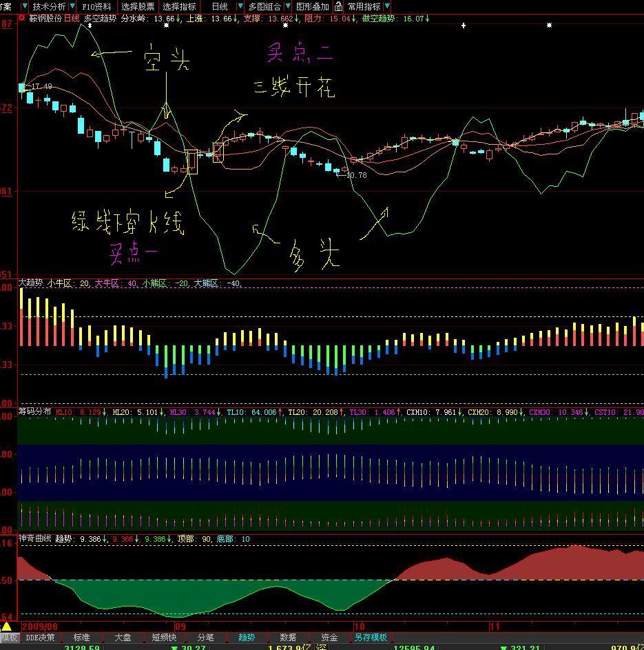Click the 选择指标 toolbar button
Viewport: 644px width, 650px height.
[179, 7]
